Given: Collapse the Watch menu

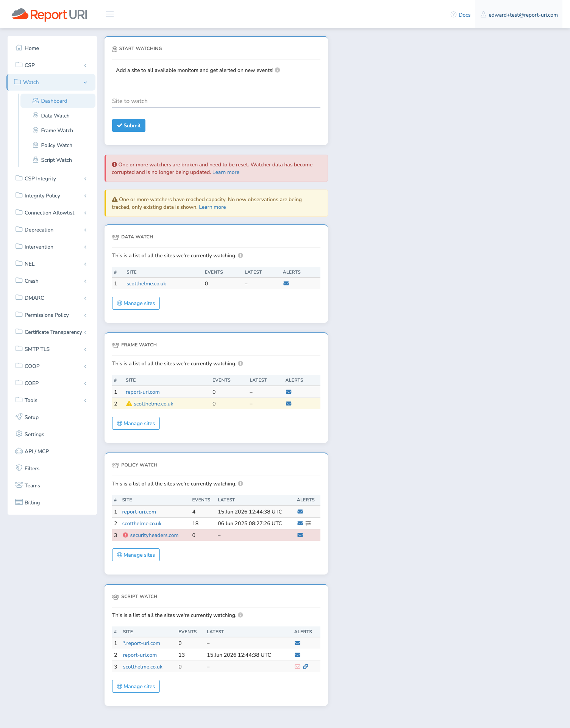Looking at the screenshot, I should 52,82.
